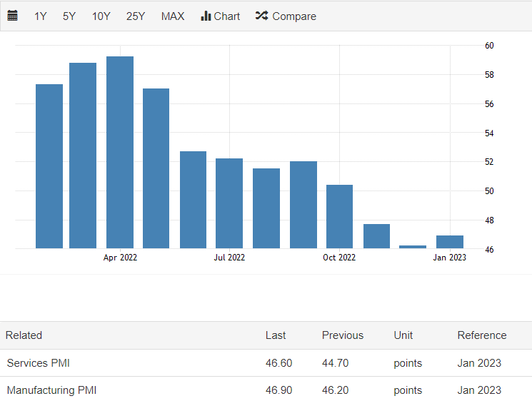Select the 5Y time range
The width and height of the screenshot is (532, 401).
69,16
